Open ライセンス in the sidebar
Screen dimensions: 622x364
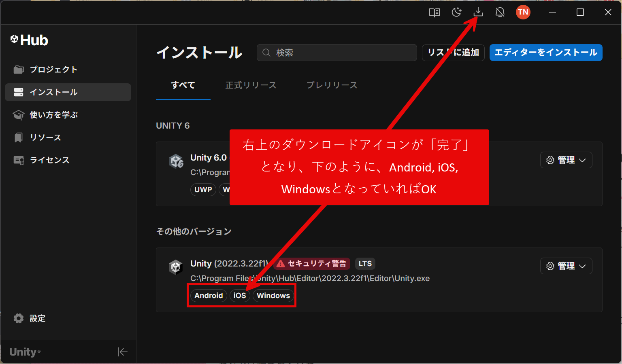tap(49, 160)
